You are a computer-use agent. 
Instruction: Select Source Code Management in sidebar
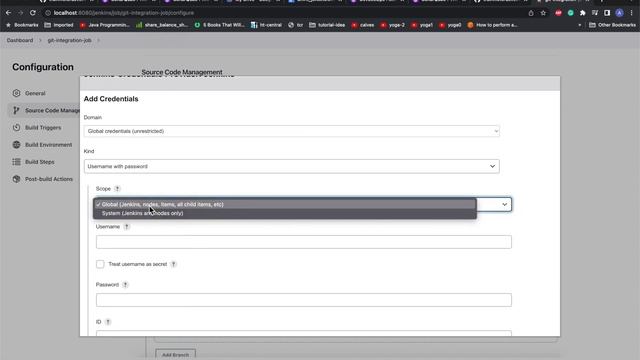(x=52, y=111)
